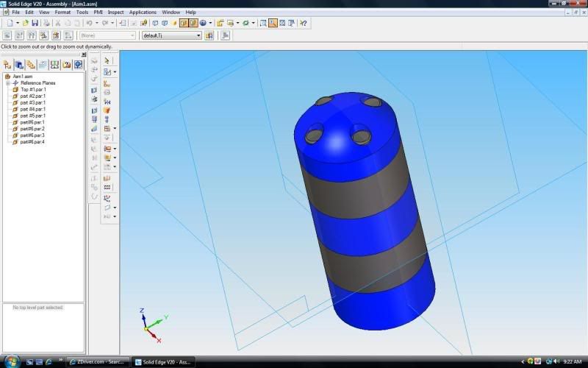This screenshot has width=588, height=368.
Task: Open the PMI menu
Action: (x=98, y=13)
